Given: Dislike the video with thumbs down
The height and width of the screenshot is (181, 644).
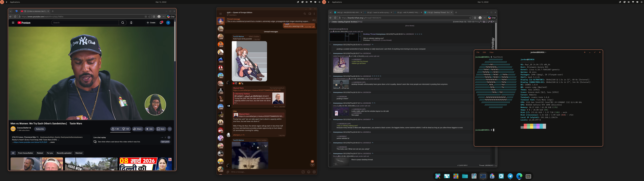Looking at the screenshot, I should point(126,129).
